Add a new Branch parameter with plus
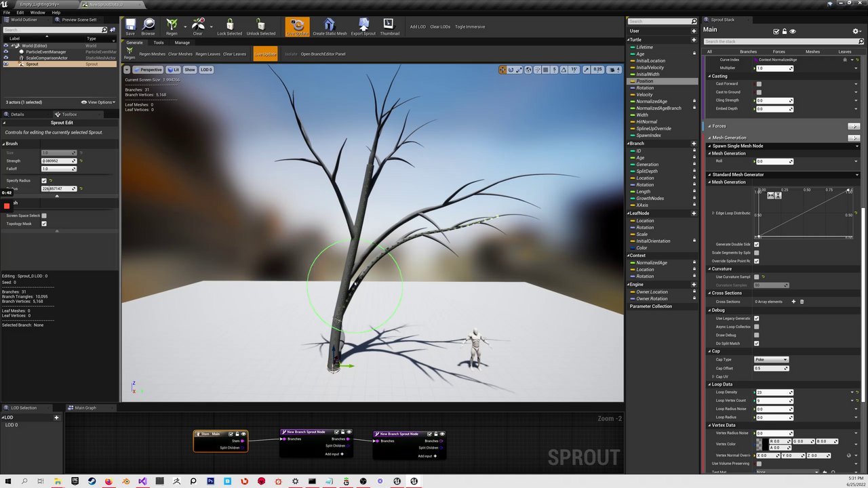 point(694,144)
